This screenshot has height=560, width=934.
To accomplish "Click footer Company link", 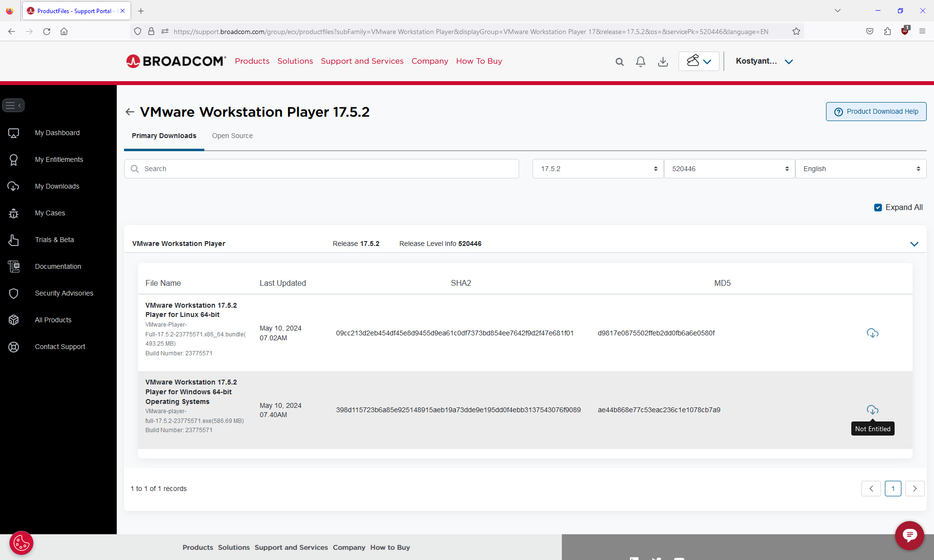I will (x=349, y=547).
